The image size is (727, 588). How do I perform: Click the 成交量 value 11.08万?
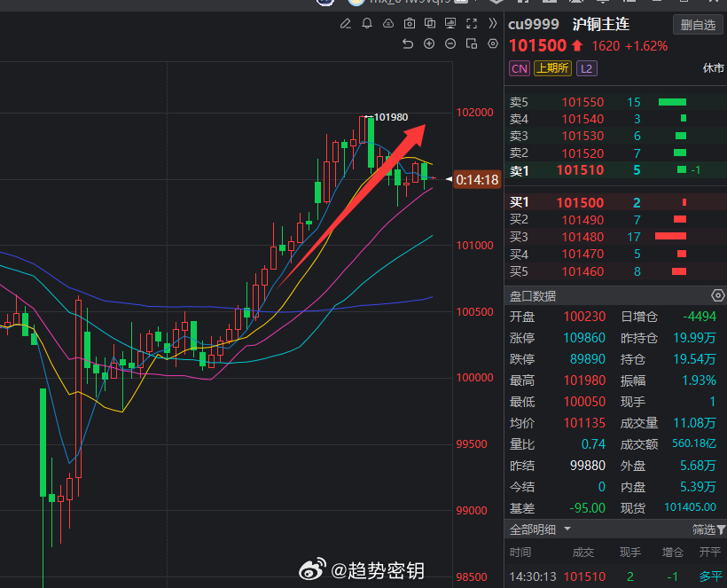tap(694, 423)
